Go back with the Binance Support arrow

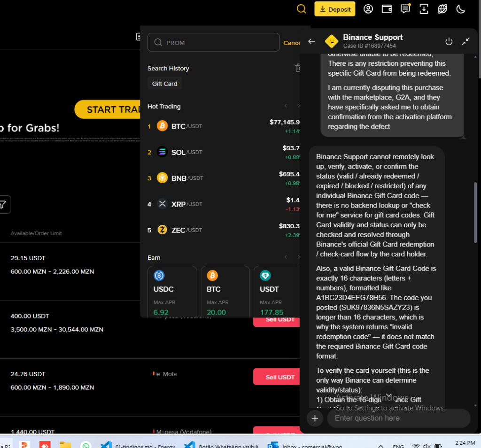point(312,41)
